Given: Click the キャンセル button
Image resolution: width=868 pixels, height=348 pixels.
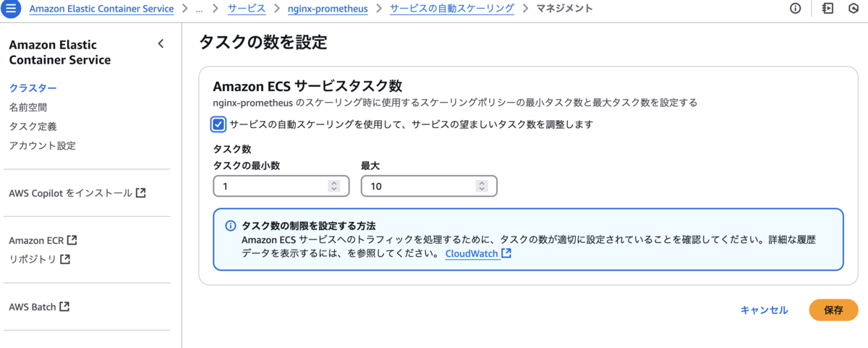Looking at the screenshot, I should [764, 310].
